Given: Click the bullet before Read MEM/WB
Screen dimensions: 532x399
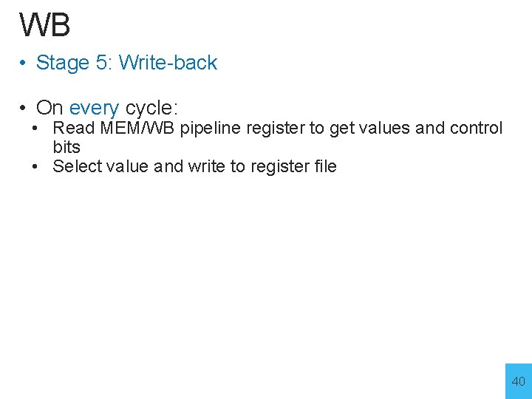Looking at the screenshot, I should point(35,129).
